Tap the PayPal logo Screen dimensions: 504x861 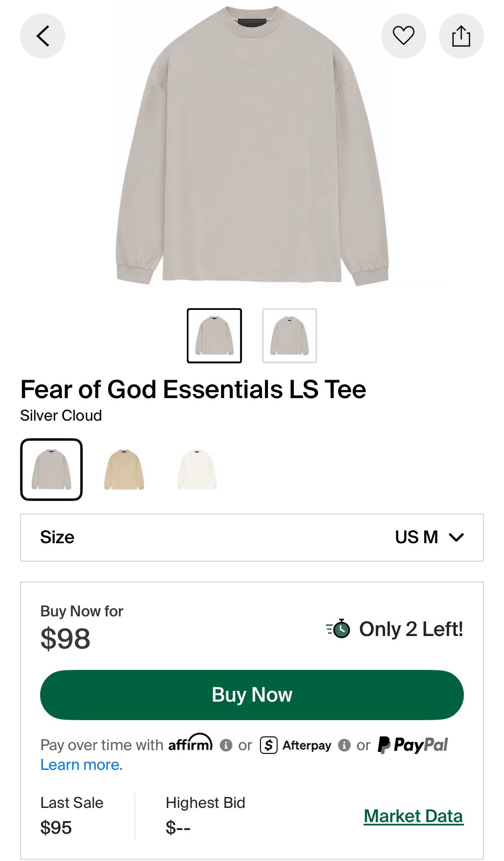(412, 745)
